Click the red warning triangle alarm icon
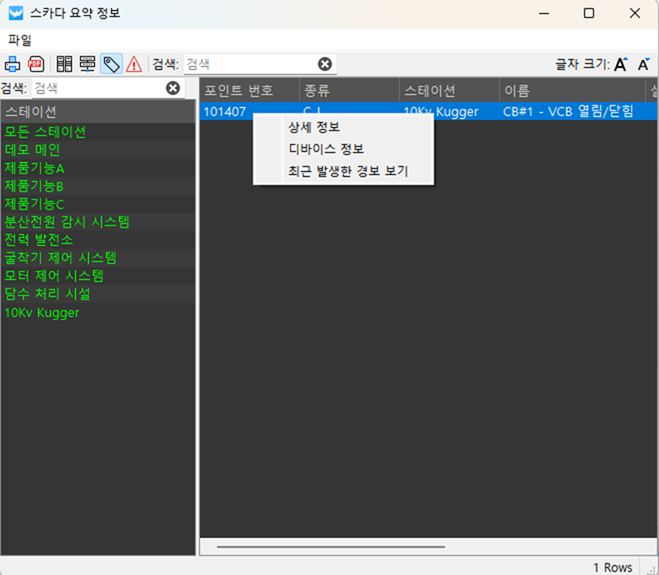Image resolution: width=659 pixels, height=575 pixels. (x=134, y=64)
